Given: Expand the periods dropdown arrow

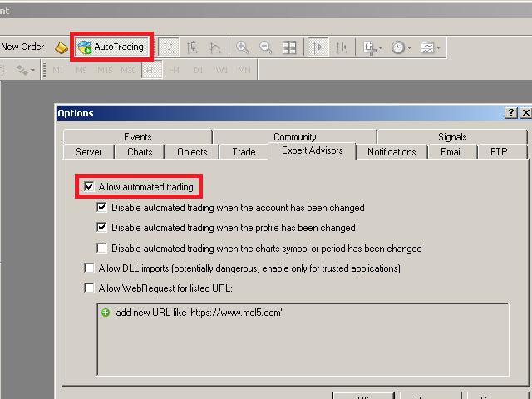Looking at the screenshot, I should tap(409, 47).
